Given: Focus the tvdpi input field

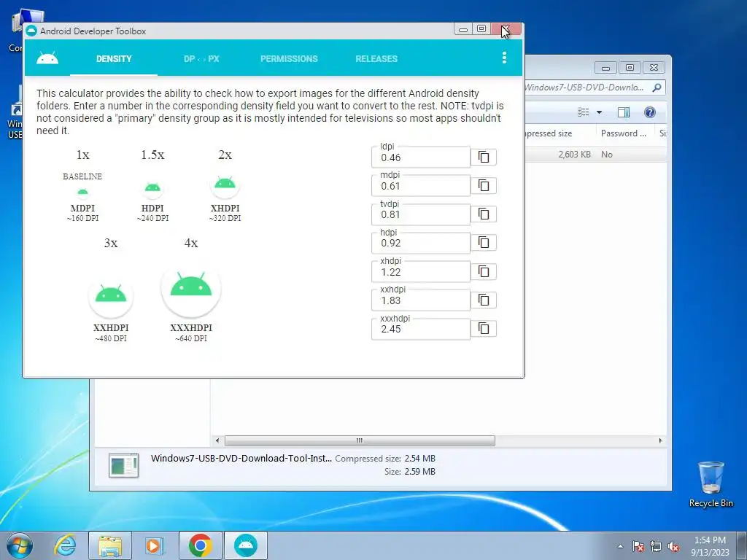Looking at the screenshot, I should 421,214.
